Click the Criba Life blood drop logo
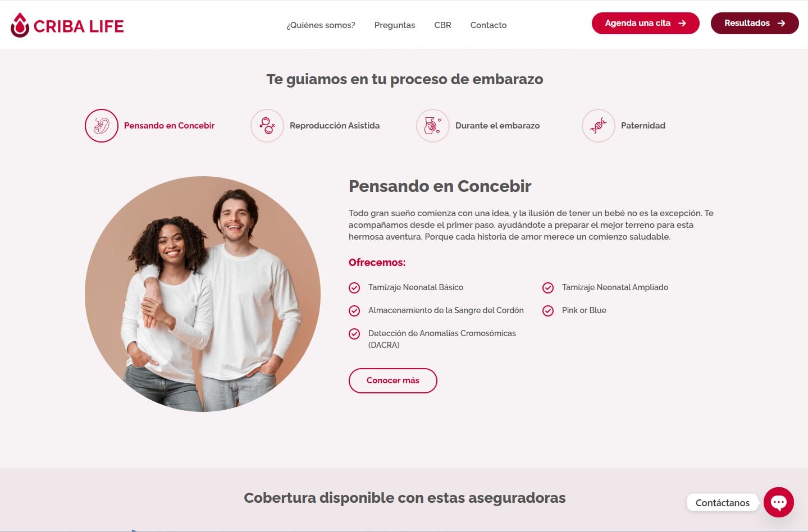 click(20, 25)
